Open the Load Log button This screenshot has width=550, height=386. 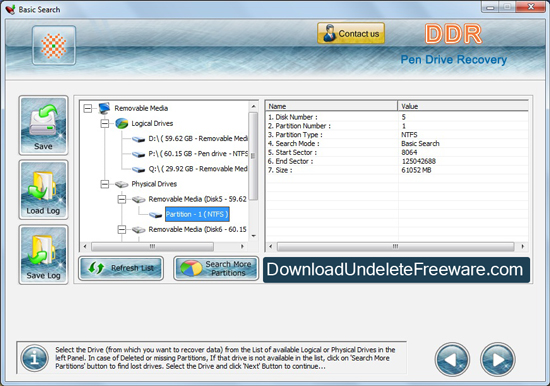coord(43,190)
